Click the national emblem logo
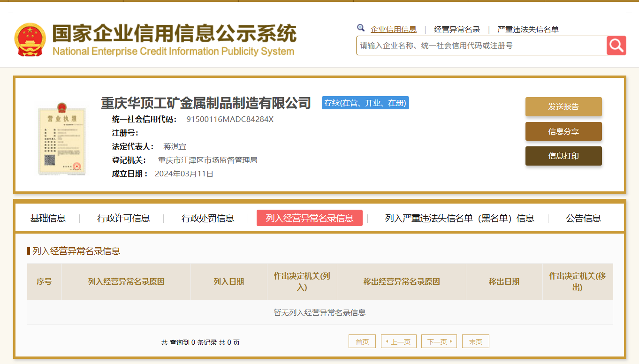The image size is (639, 364). 30,39
